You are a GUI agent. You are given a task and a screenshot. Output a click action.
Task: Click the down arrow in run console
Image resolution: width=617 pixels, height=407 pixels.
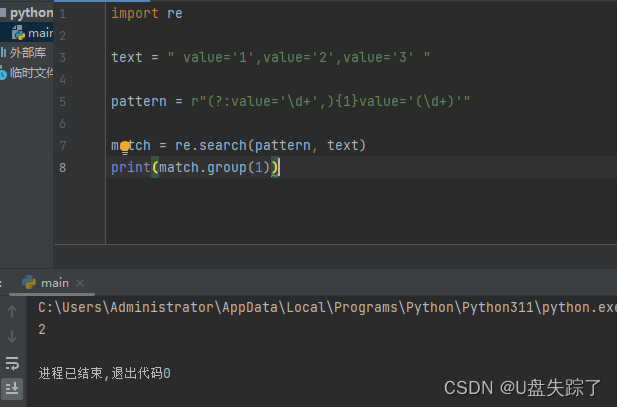coord(12,337)
